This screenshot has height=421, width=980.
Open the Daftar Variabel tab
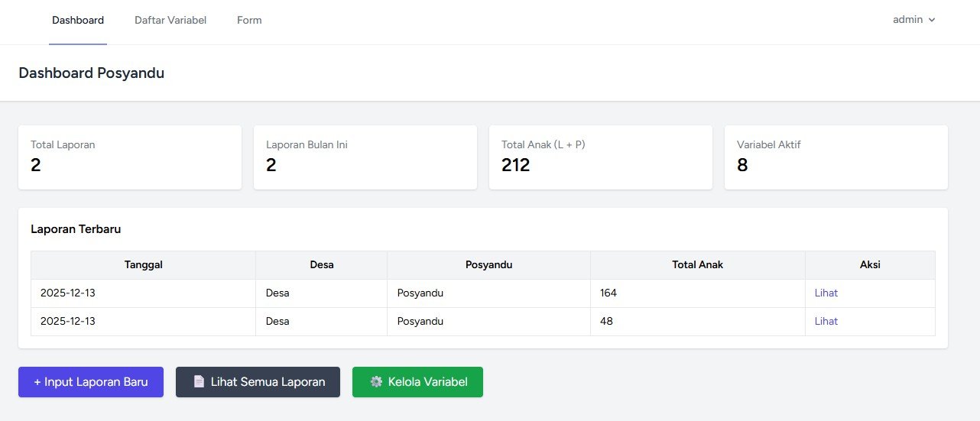pos(170,21)
